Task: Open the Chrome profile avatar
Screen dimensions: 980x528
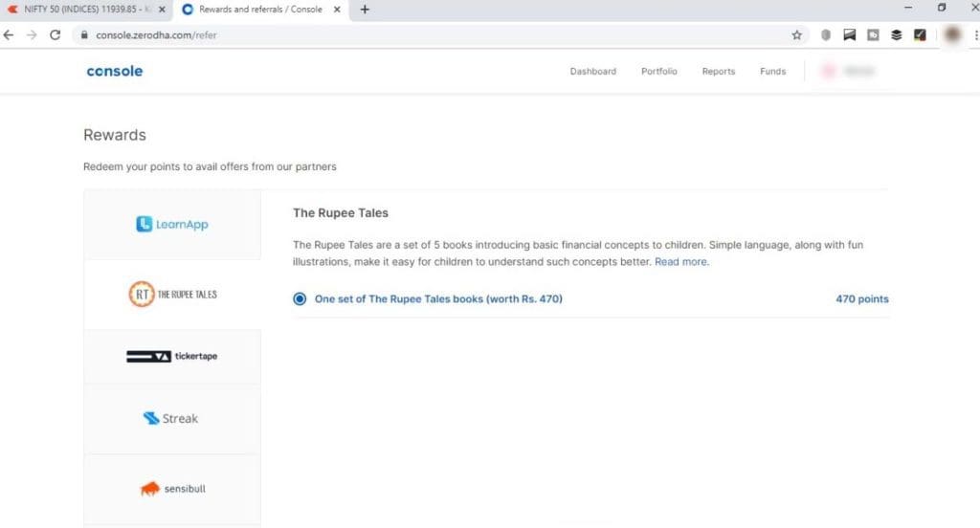Action: click(x=952, y=35)
